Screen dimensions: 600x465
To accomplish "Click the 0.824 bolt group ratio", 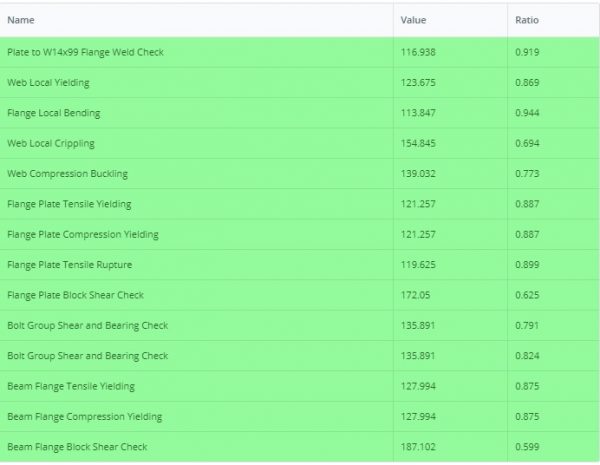I will click(x=528, y=356).
